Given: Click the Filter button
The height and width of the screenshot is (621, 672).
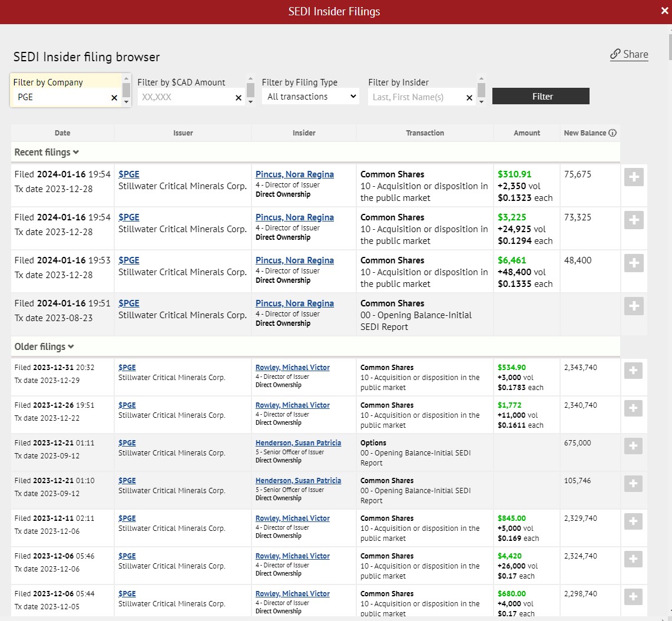Looking at the screenshot, I should [x=541, y=96].
